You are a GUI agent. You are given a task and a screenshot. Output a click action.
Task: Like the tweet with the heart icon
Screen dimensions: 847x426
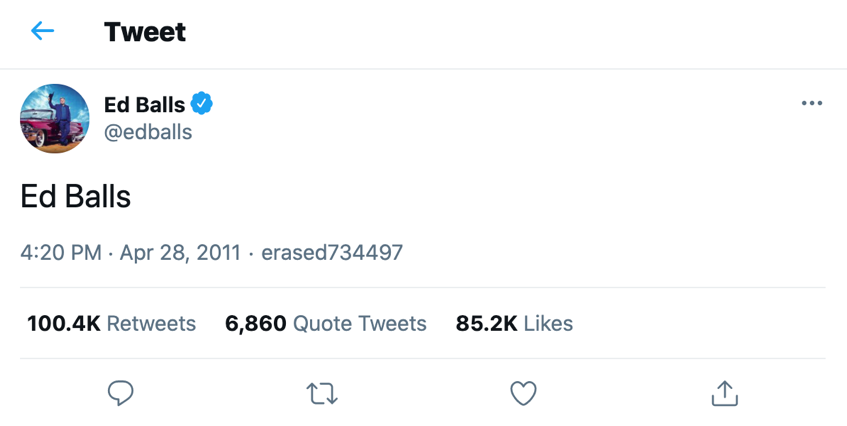523,394
